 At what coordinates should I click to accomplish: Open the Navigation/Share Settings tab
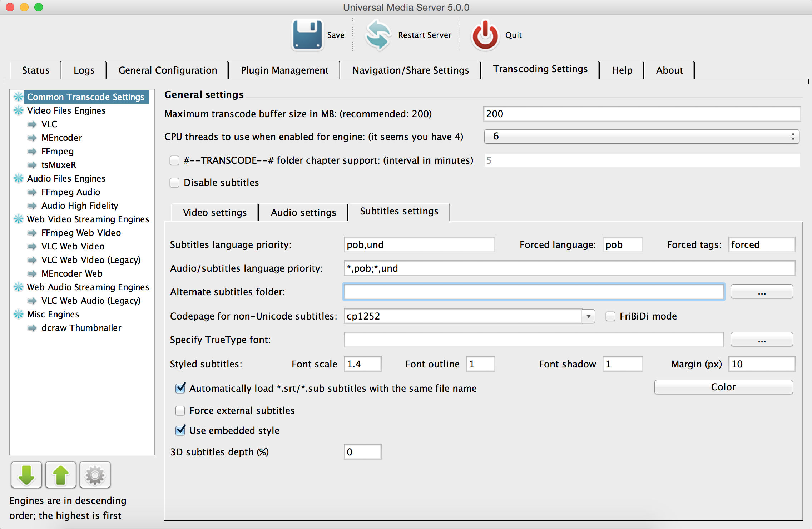pos(411,70)
